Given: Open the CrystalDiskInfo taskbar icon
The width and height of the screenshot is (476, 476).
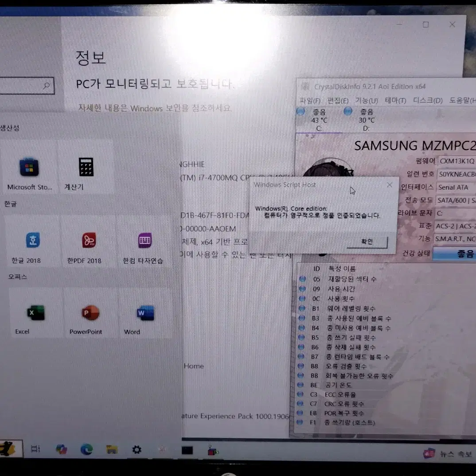Looking at the screenshot, I should pos(161,449).
